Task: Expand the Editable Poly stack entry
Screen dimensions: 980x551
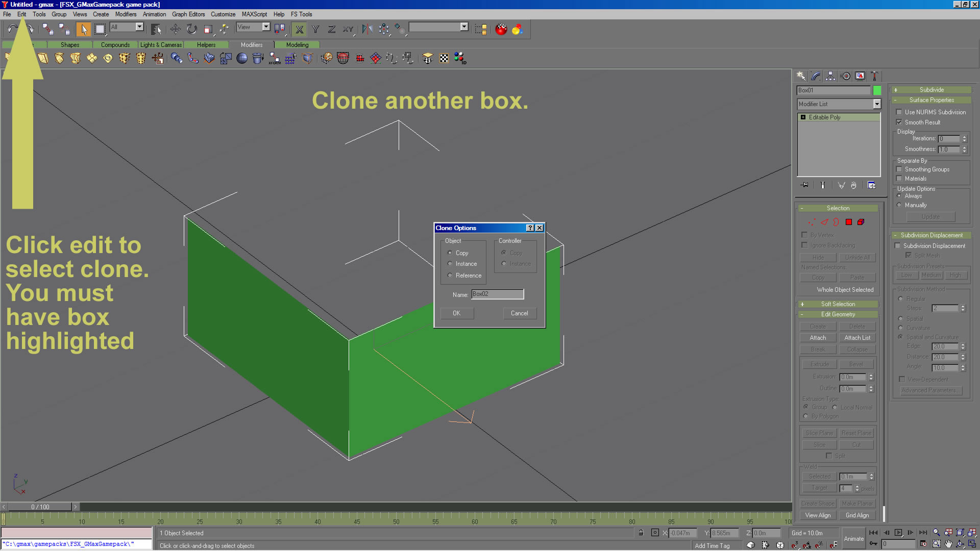Action: click(803, 117)
